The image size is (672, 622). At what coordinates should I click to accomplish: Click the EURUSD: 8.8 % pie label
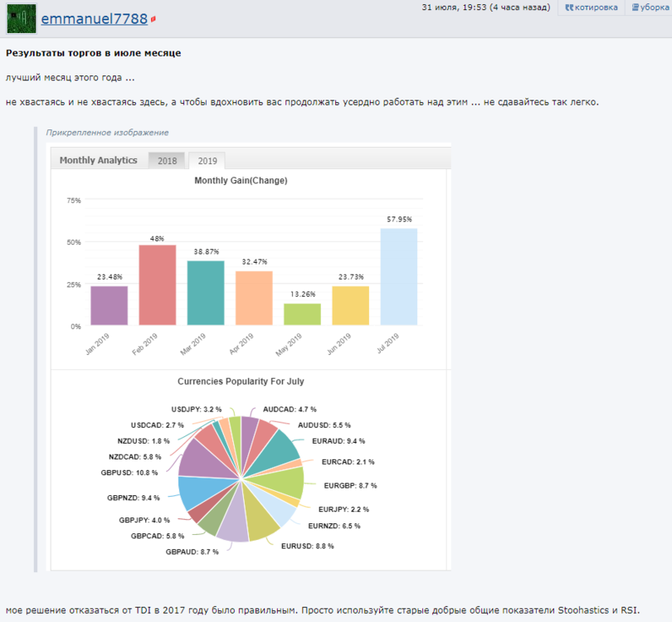(307, 547)
